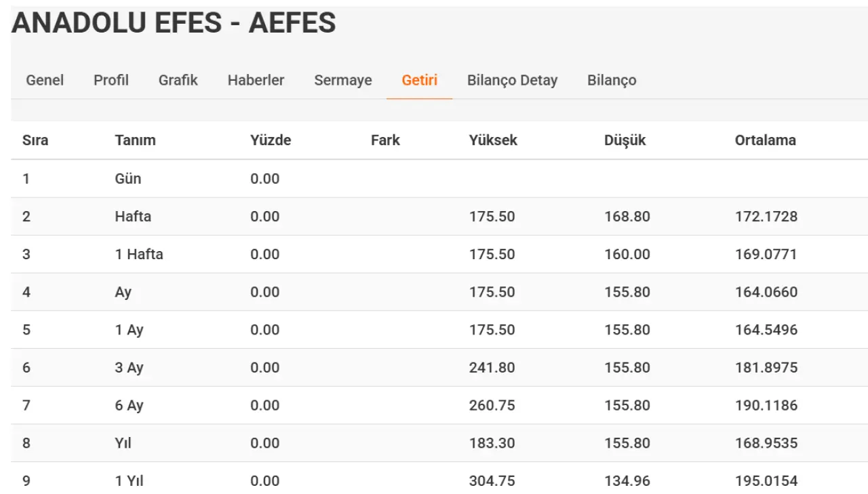868x494 pixels.
Task: Click the active Getiri tab
Action: (420, 80)
